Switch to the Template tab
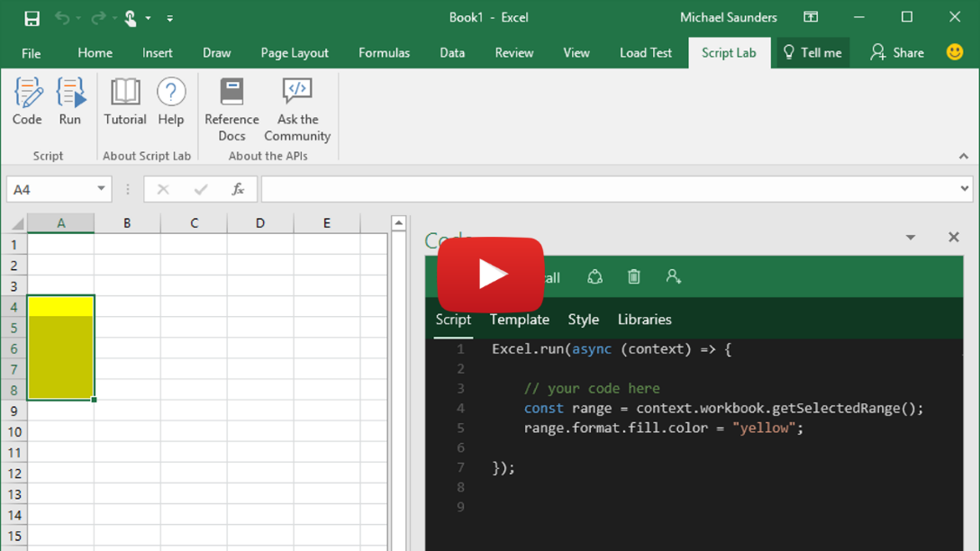 click(x=519, y=320)
